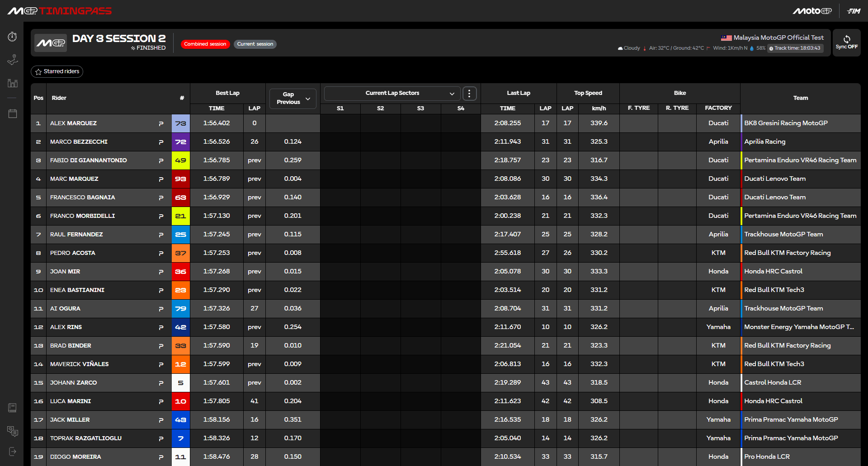Click the pit P icon on Johann Zarco row

(161, 383)
